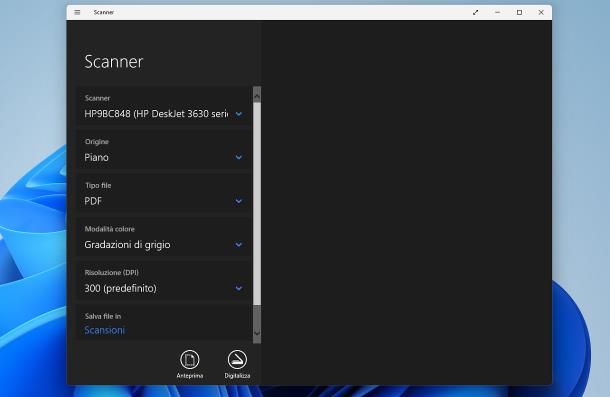The width and height of the screenshot is (610, 397).
Task: Open the Risoluzione (DPI) dropdown
Action: 164,288
